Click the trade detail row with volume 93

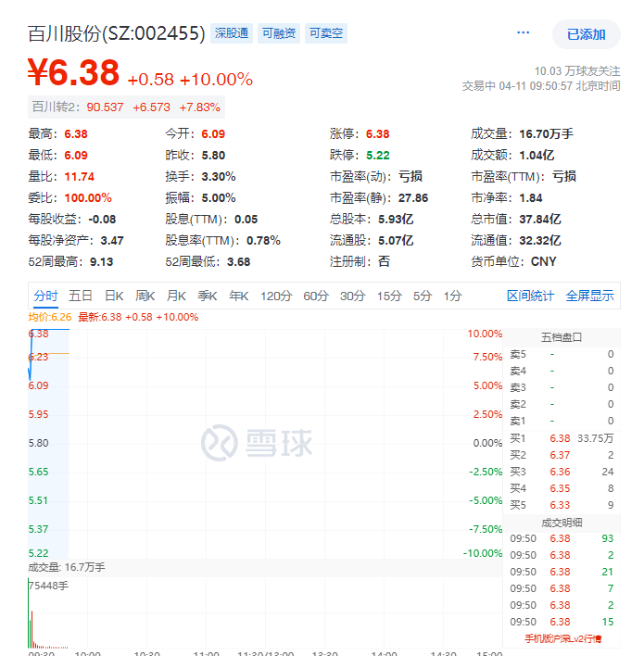click(x=562, y=538)
